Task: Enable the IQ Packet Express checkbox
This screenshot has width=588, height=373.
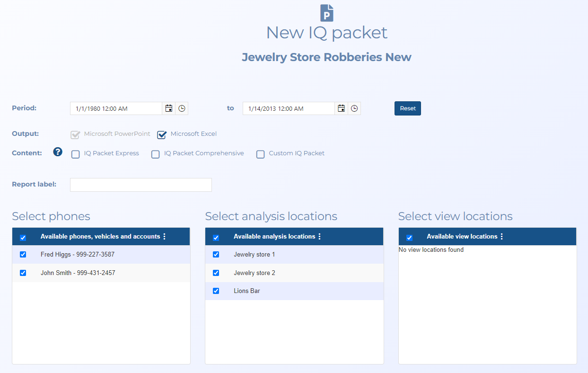Action: point(76,154)
